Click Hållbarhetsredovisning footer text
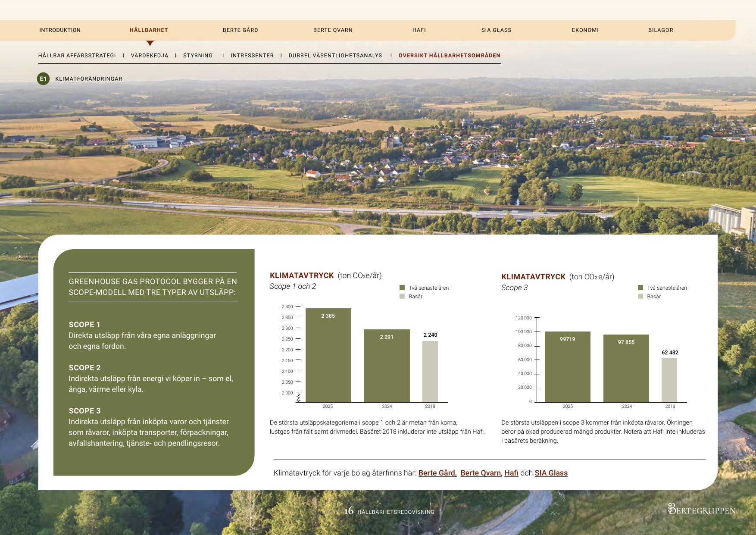 point(396,512)
